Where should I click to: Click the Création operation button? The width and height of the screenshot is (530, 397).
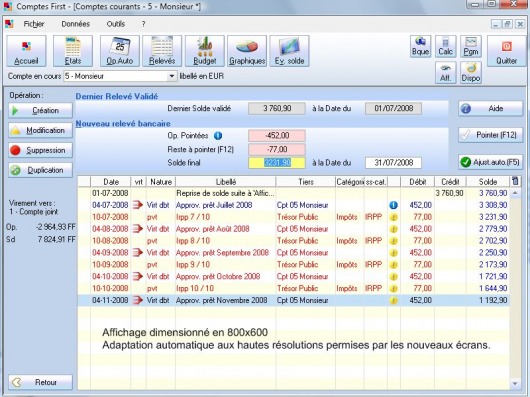(x=40, y=110)
